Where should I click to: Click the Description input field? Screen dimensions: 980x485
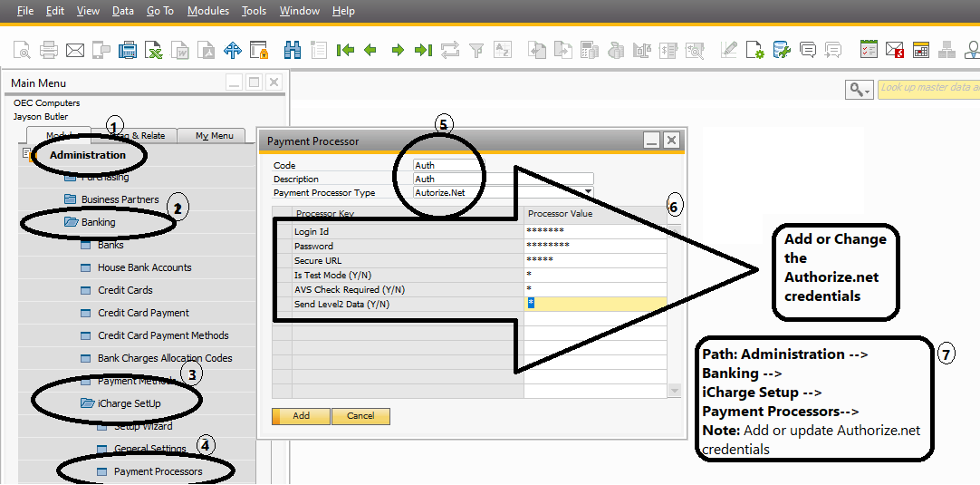pyautogui.click(x=503, y=179)
